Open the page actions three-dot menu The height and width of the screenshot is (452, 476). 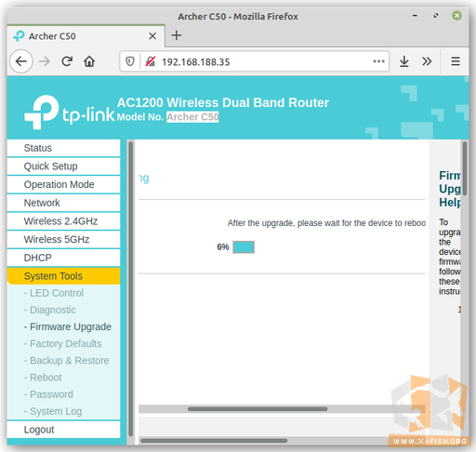pos(378,61)
